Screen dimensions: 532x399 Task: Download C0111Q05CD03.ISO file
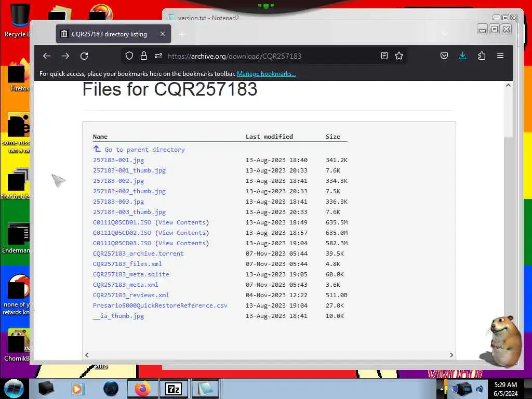coord(122,243)
